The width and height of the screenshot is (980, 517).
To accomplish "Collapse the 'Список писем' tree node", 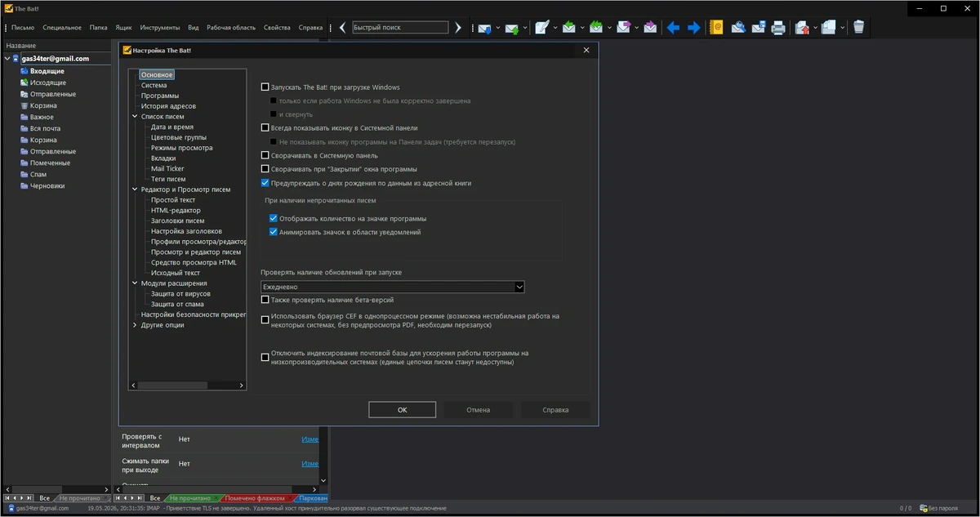I will tap(135, 117).
